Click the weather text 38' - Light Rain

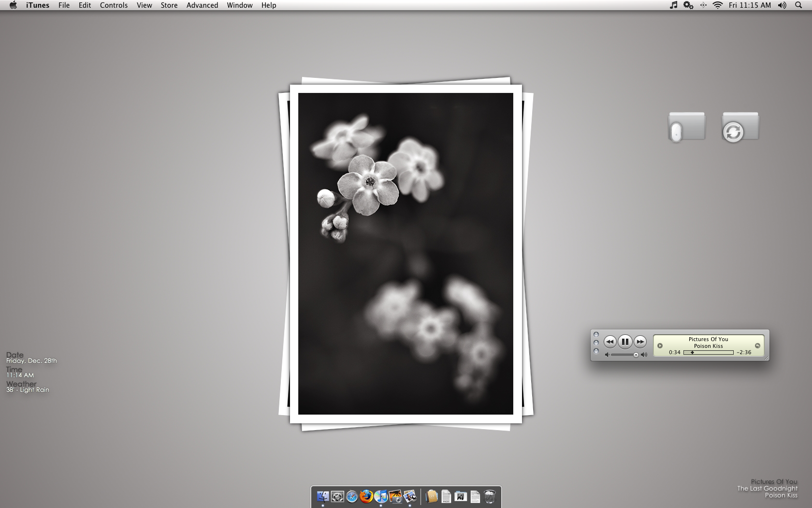pos(28,389)
